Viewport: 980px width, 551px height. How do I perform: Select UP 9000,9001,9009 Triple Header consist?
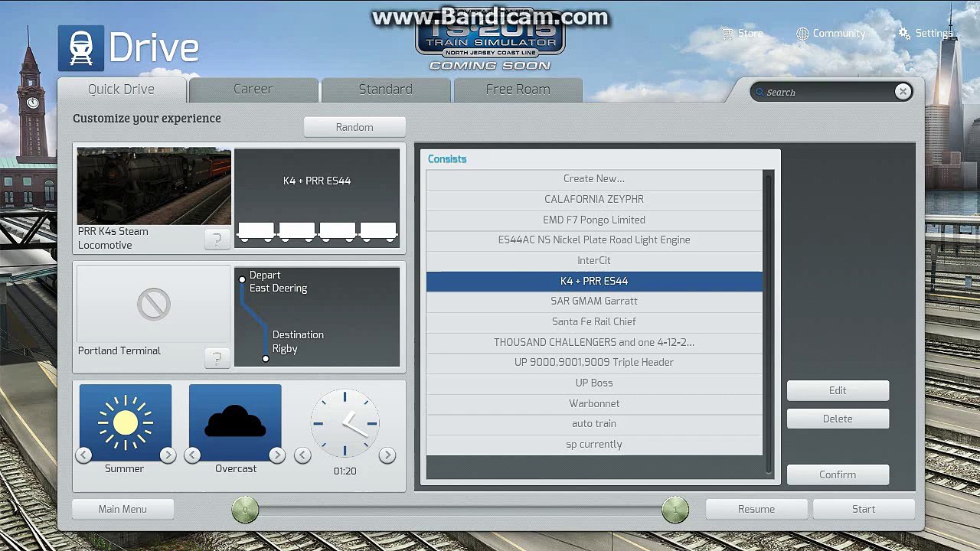click(594, 363)
